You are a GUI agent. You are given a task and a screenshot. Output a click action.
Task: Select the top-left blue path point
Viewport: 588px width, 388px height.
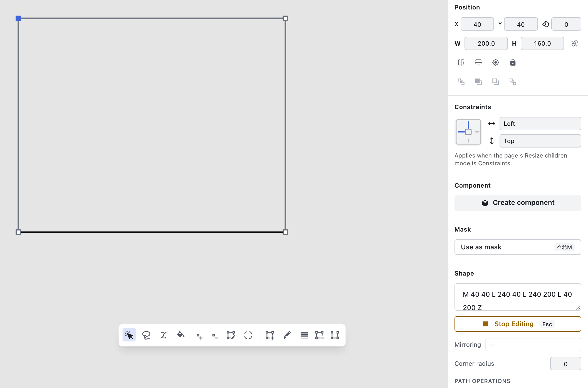point(18,18)
